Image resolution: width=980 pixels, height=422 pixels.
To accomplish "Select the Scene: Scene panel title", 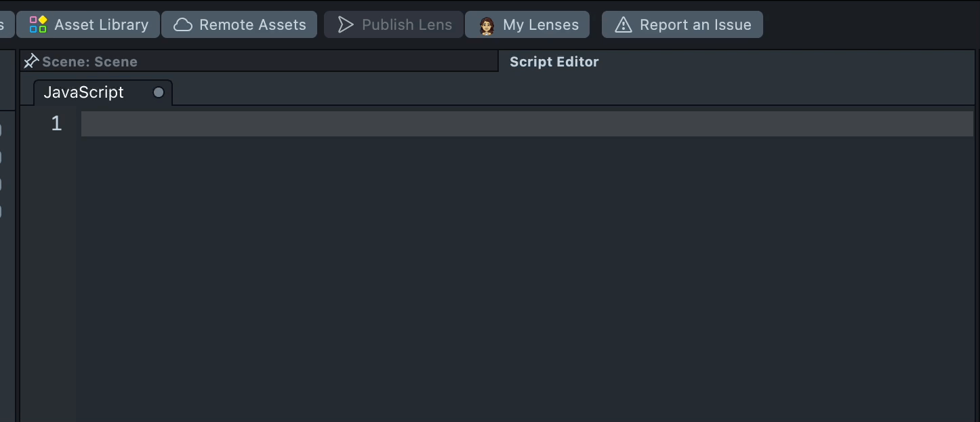I will [x=89, y=62].
